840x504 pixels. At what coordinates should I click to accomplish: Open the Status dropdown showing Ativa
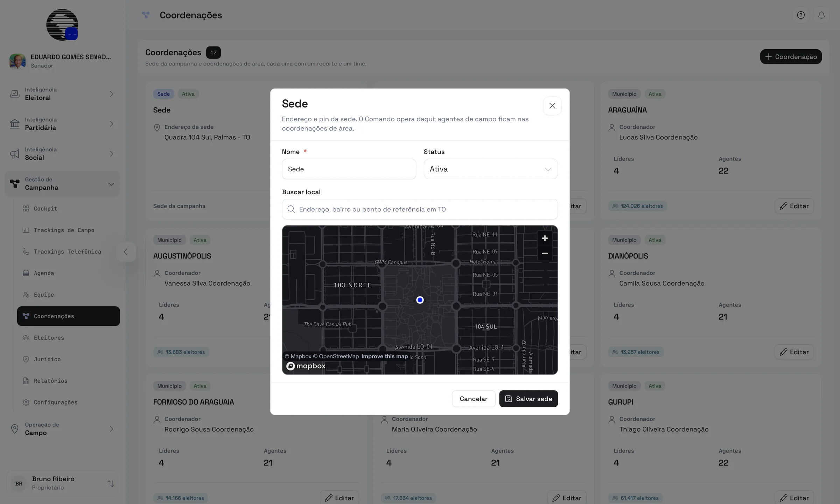(x=491, y=169)
